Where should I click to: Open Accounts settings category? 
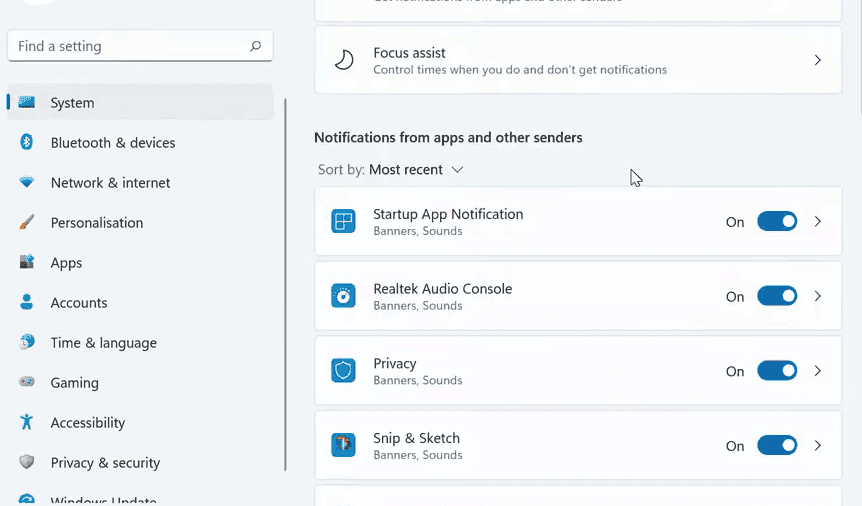pos(140,302)
